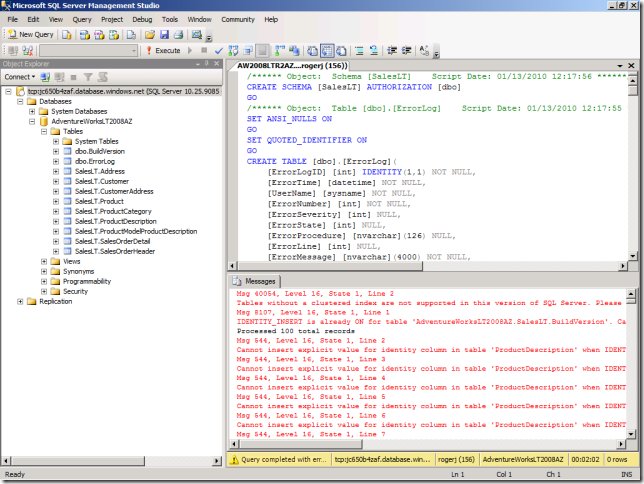Click Object Explorer Stop square icon
This screenshot has width=644, height=484.
74,77
